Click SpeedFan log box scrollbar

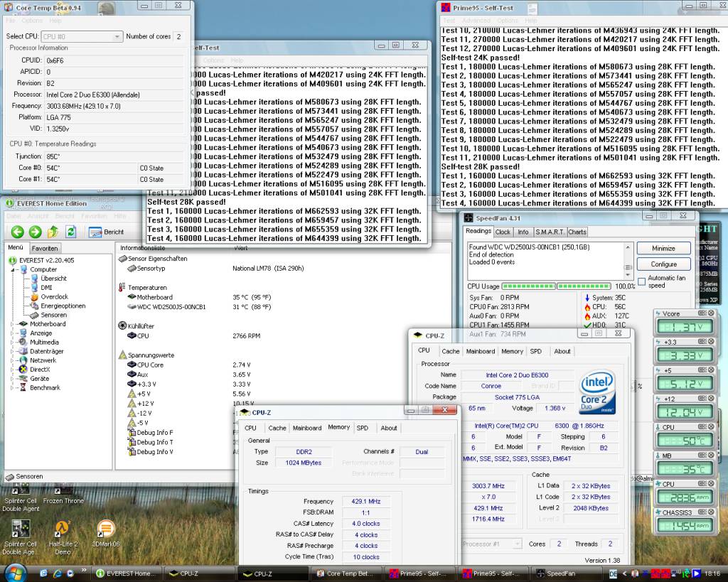[628, 261]
